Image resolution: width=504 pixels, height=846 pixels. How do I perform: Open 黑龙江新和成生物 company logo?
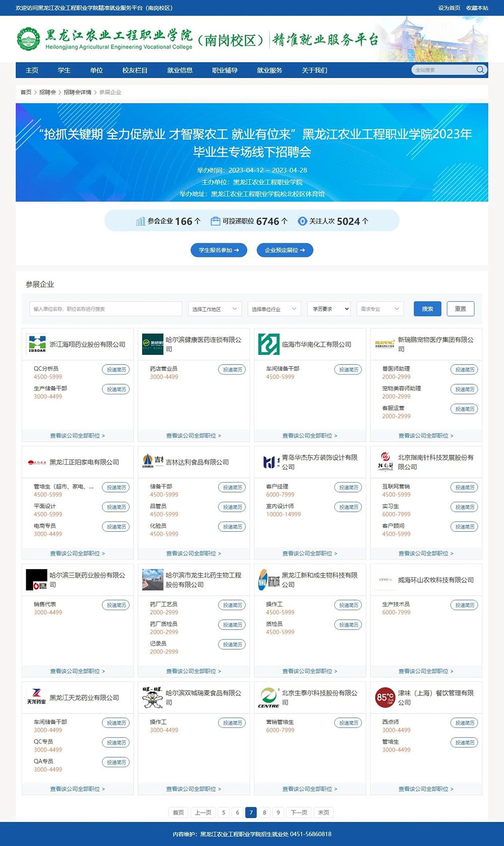[269, 580]
